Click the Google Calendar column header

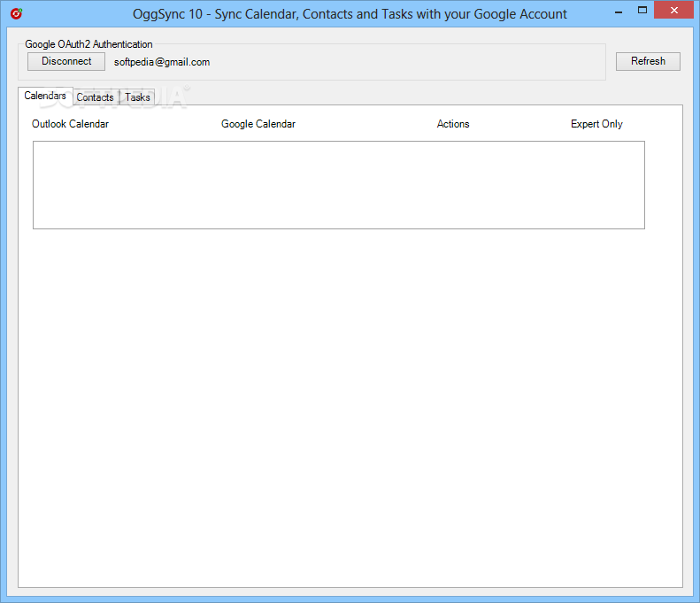coord(258,124)
